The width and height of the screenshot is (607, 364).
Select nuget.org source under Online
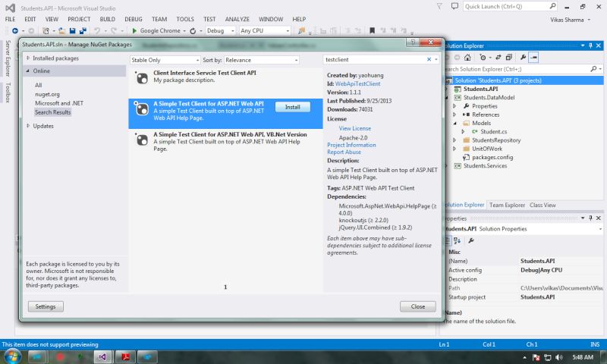47,94
